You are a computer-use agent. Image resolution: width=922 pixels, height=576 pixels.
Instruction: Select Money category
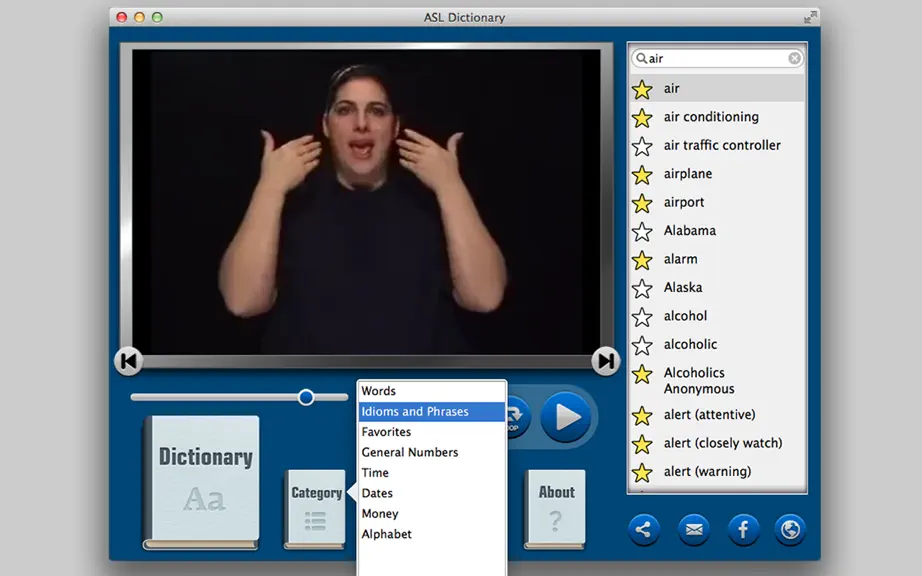(432, 514)
